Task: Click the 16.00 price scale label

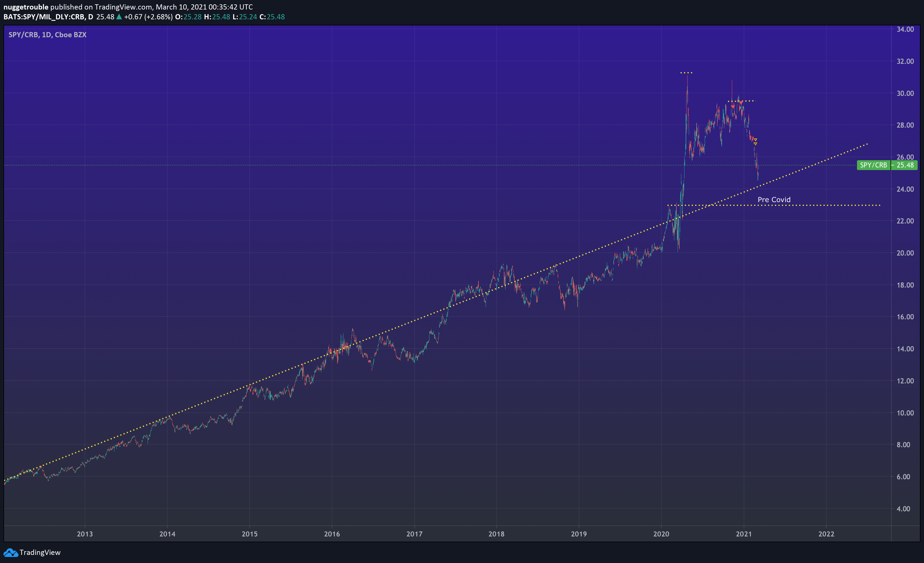Action: click(x=905, y=317)
